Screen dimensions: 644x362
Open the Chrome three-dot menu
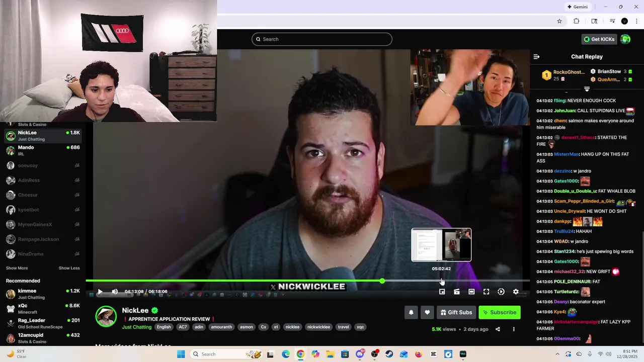[636, 21]
